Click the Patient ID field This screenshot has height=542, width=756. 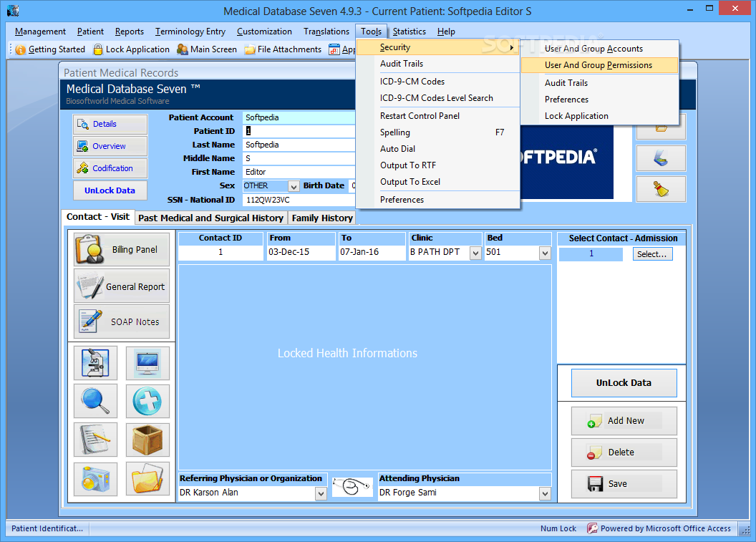click(299, 131)
